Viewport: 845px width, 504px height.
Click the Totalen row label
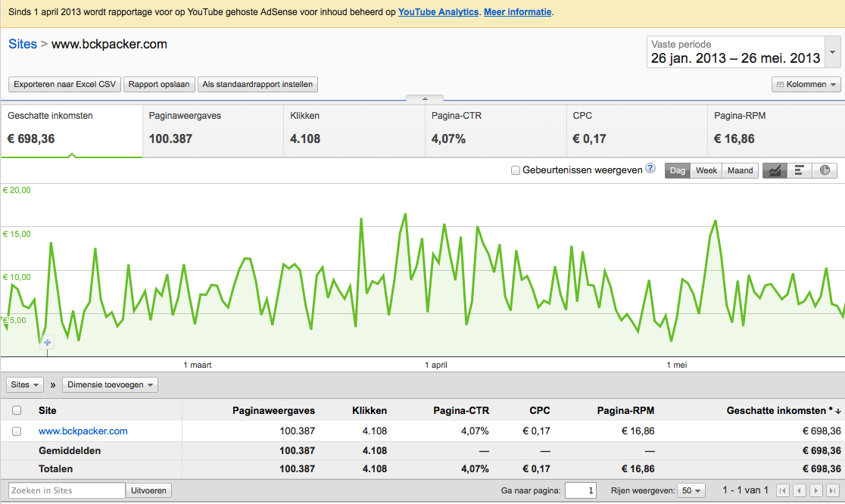pos(55,469)
